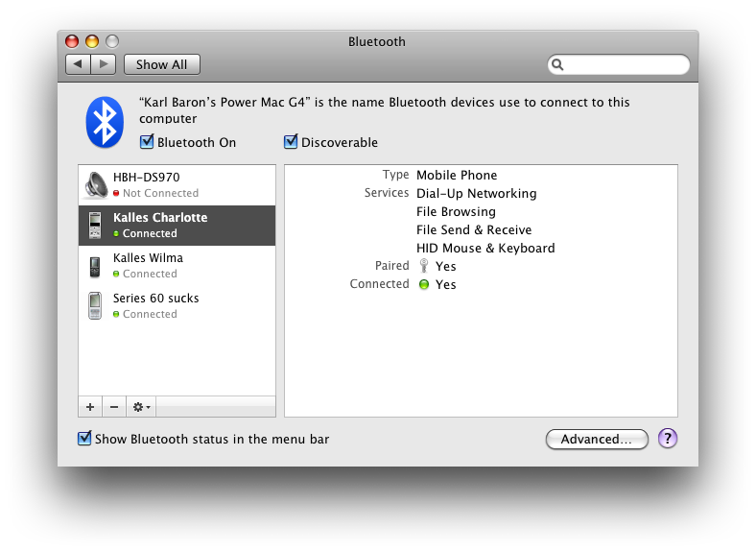Add a new device with plus button
Image resolution: width=756 pixels, height=551 pixels.
tap(90, 407)
